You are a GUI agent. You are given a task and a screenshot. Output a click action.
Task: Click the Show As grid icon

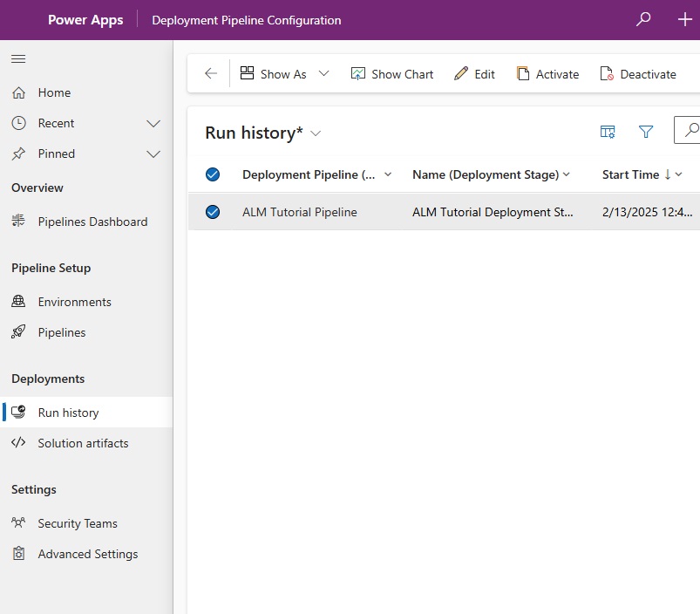[x=247, y=72]
